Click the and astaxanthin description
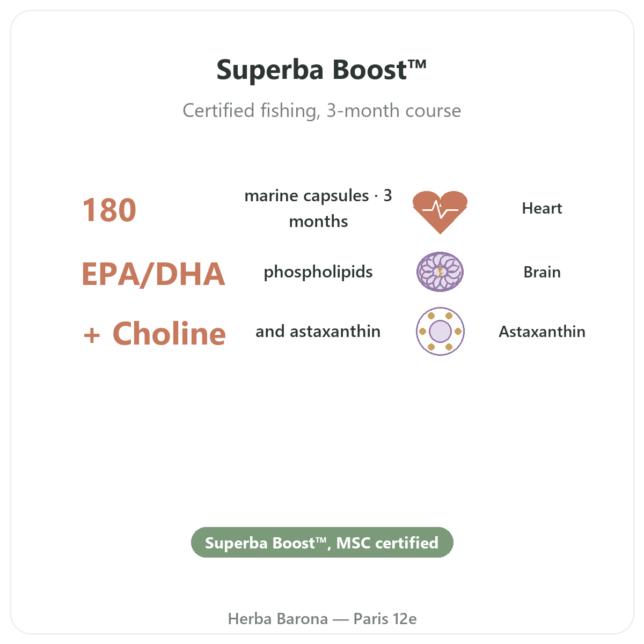 click(x=318, y=332)
